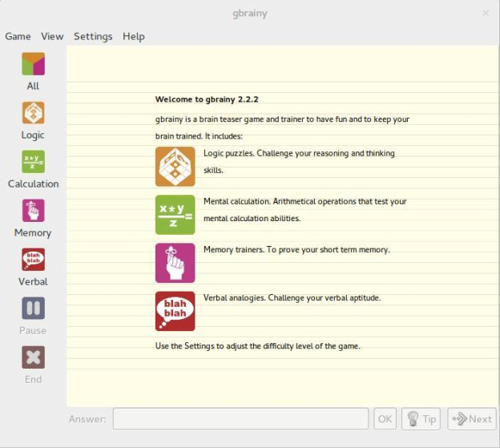The width and height of the screenshot is (500, 448).
Task: Close the gbrainy window
Action: tap(486, 13)
